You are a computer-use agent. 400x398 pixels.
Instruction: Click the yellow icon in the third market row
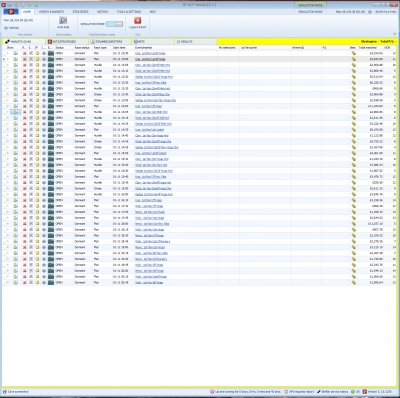click(x=38, y=65)
